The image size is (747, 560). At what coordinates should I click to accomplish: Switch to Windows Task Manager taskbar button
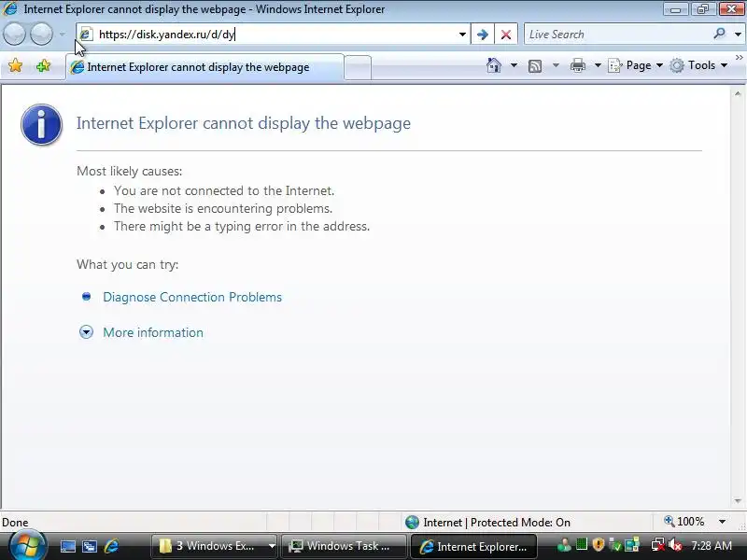point(344,546)
